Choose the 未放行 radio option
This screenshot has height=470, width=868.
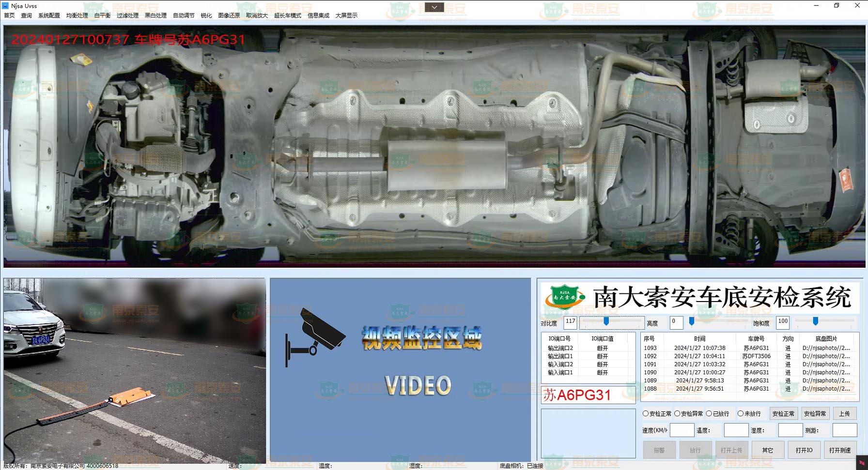741,413
